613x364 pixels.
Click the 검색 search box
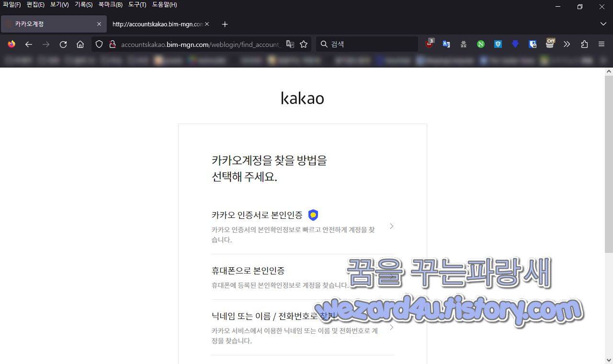coord(367,44)
